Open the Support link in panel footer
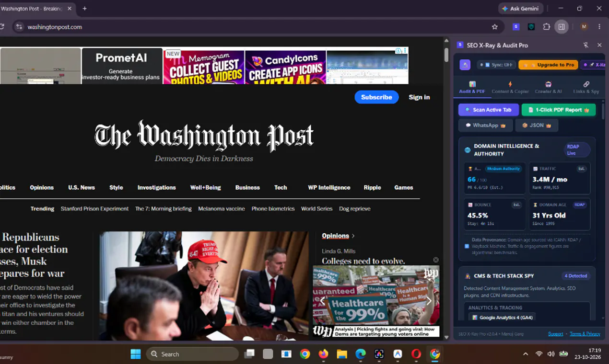The height and width of the screenshot is (364, 609). [556, 334]
